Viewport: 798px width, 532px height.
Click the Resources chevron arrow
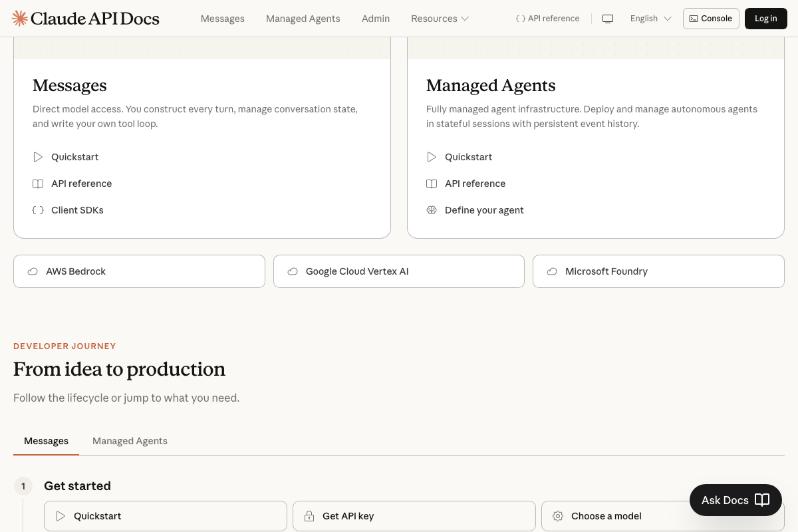[465, 19]
